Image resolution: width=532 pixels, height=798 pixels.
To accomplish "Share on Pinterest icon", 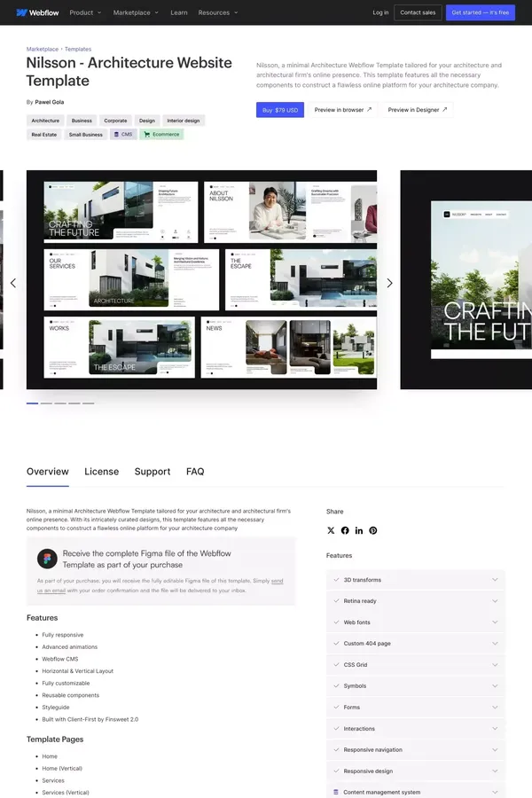I will (x=373, y=530).
